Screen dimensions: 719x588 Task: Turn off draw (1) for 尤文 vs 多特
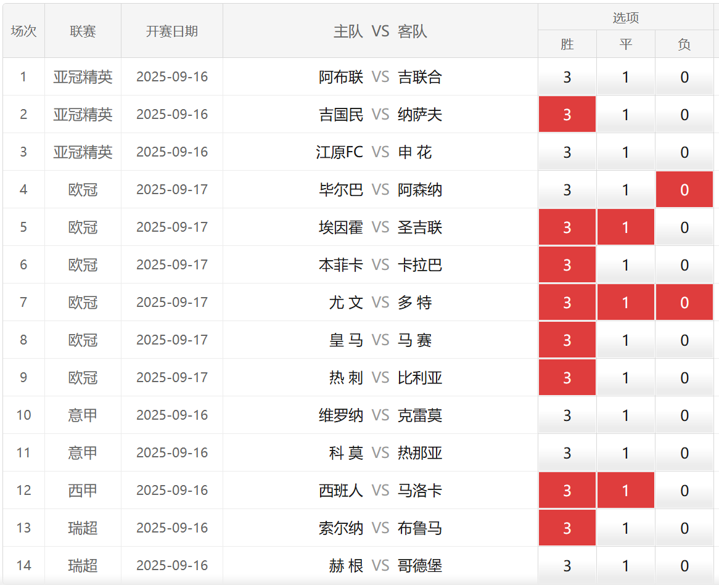pyautogui.click(x=626, y=303)
